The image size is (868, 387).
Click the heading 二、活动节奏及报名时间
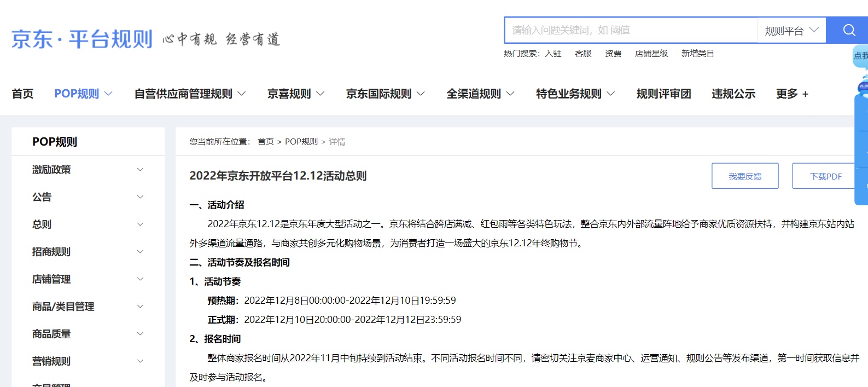(240, 262)
